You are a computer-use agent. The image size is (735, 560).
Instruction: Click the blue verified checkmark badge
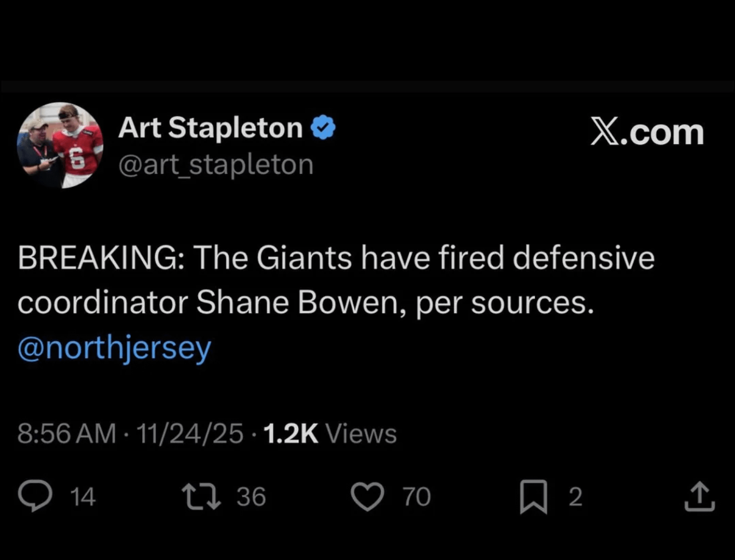pyautogui.click(x=323, y=128)
